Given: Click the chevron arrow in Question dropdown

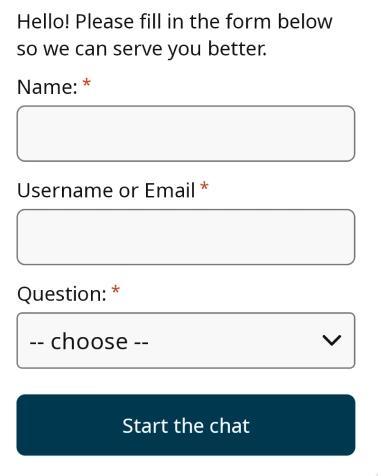Looking at the screenshot, I should click(x=332, y=340).
